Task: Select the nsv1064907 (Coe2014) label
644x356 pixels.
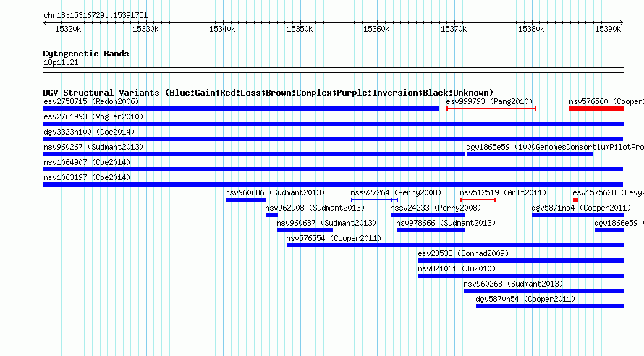Action: click(x=87, y=162)
